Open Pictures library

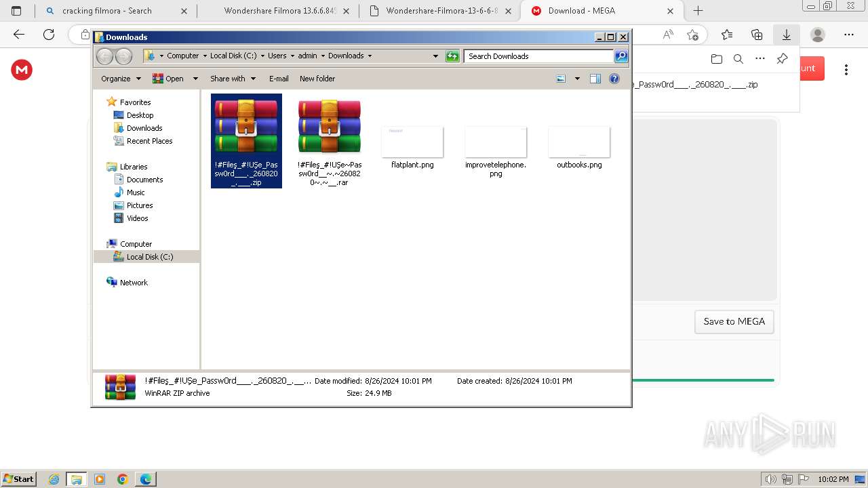point(140,205)
